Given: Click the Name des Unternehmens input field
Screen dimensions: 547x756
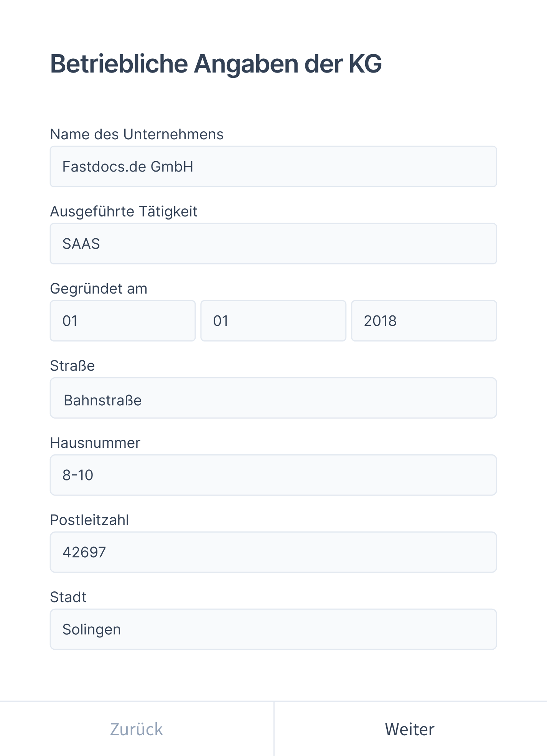Looking at the screenshot, I should pyautogui.click(x=273, y=167).
